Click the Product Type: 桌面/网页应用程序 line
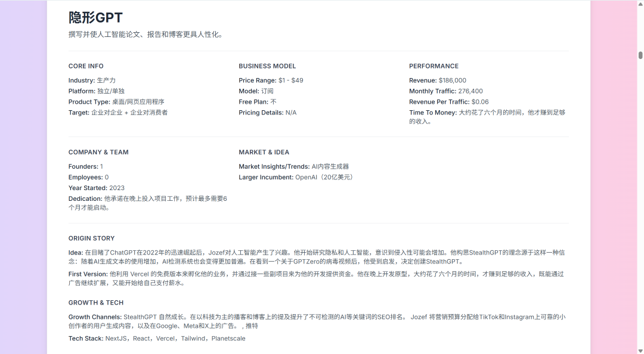Image resolution: width=644 pixels, height=354 pixels. click(116, 102)
